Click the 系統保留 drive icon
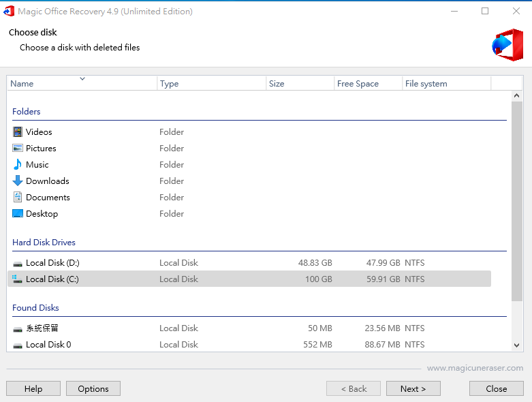Image resolution: width=532 pixels, height=402 pixels. point(18,329)
